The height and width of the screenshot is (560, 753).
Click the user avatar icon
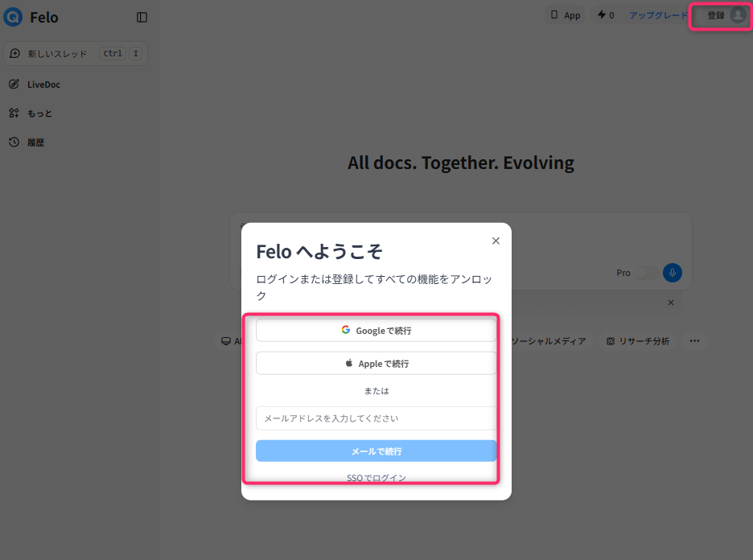(x=738, y=15)
